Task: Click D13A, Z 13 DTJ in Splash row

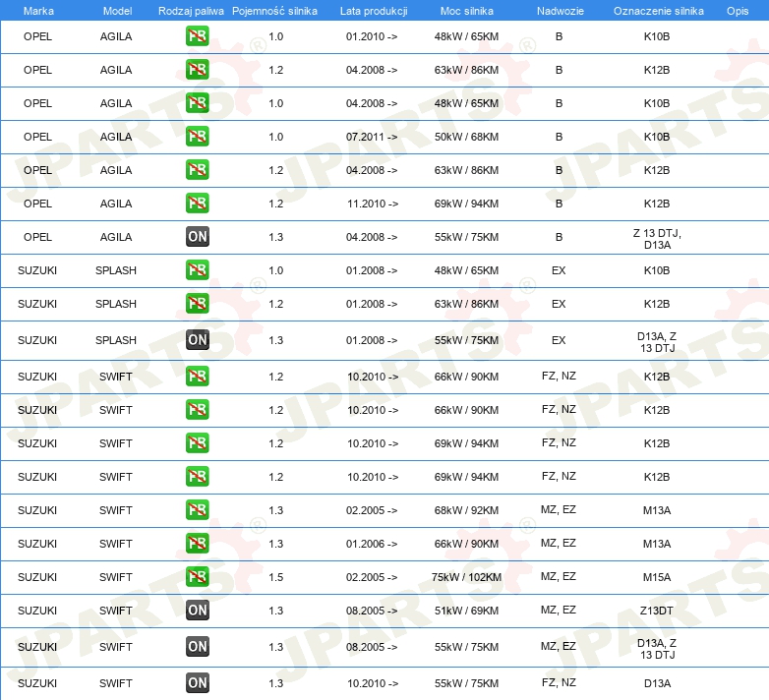Action: tap(657, 342)
